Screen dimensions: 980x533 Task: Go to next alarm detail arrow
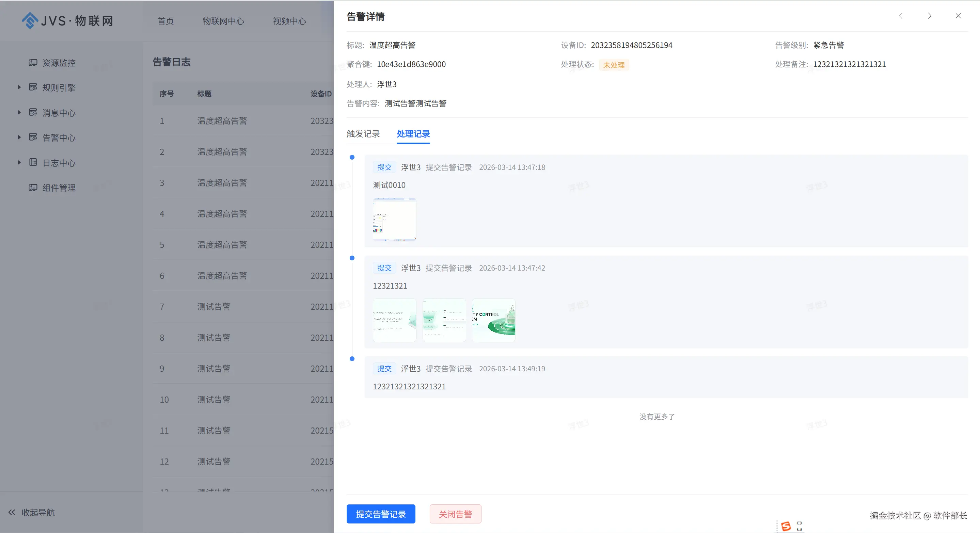tap(929, 16)
